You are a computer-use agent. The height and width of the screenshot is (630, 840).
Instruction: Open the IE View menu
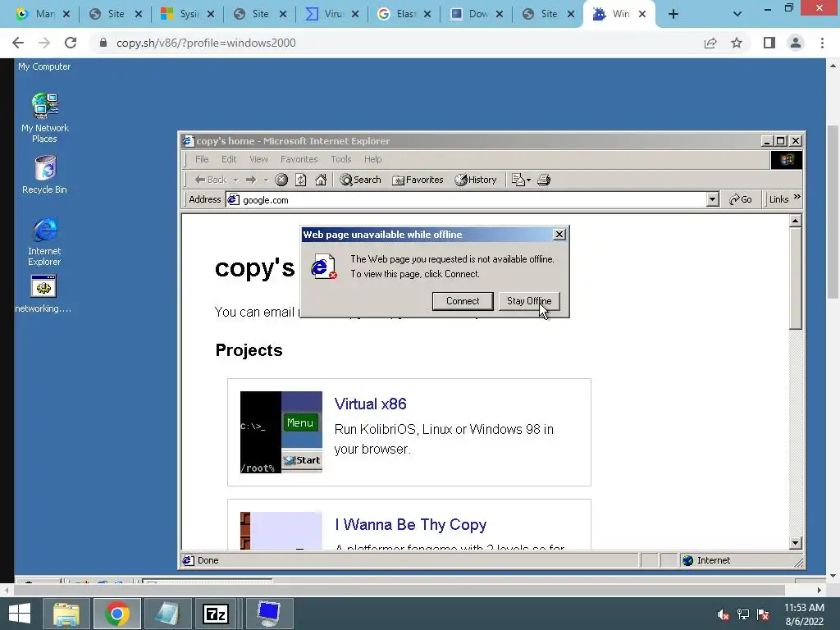tap(258, 159)
